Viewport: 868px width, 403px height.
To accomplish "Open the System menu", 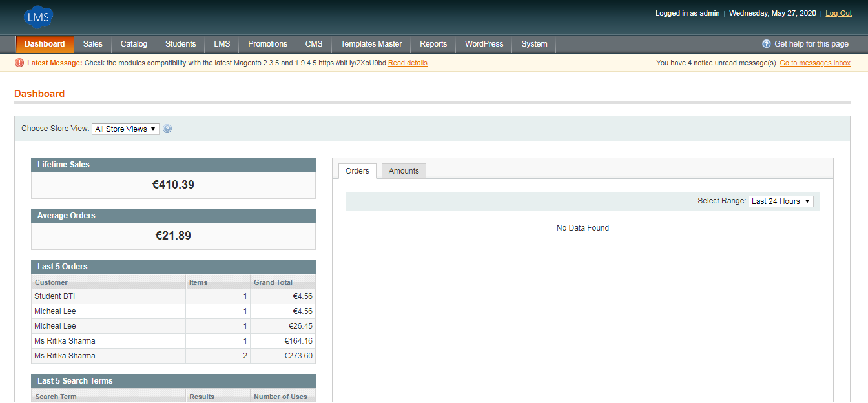I will (534, 44).
